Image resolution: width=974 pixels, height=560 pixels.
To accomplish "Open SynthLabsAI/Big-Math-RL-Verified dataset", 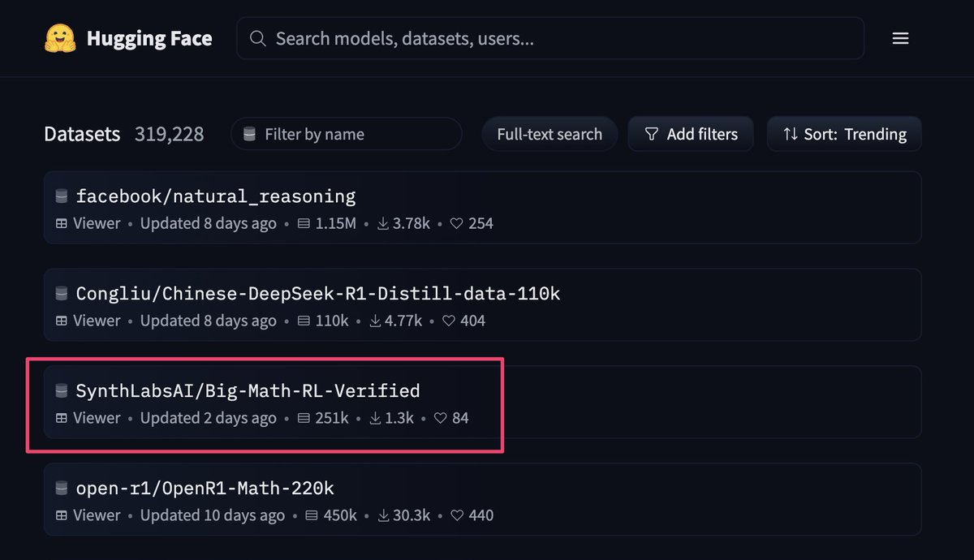I will coord(248,390).
